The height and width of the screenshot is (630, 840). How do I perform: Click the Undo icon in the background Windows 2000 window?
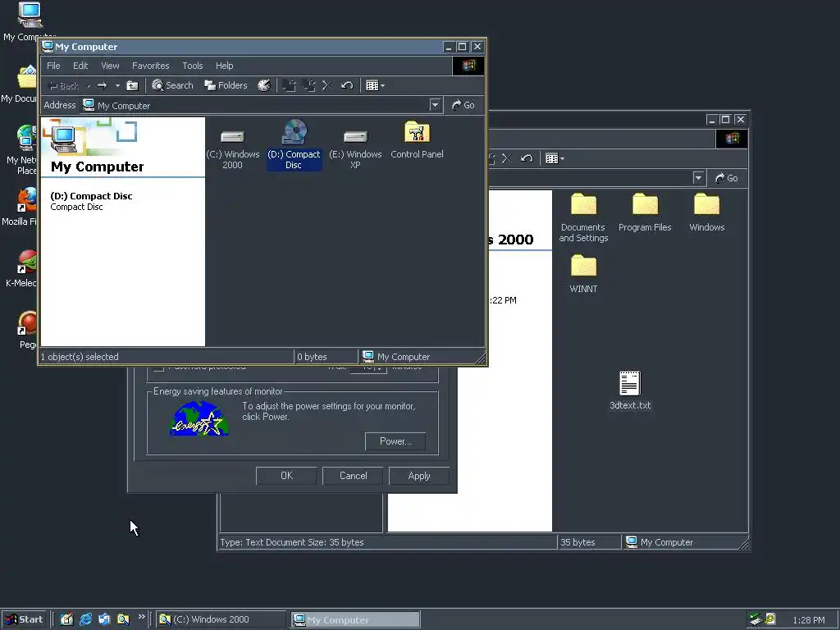(527, 158)
